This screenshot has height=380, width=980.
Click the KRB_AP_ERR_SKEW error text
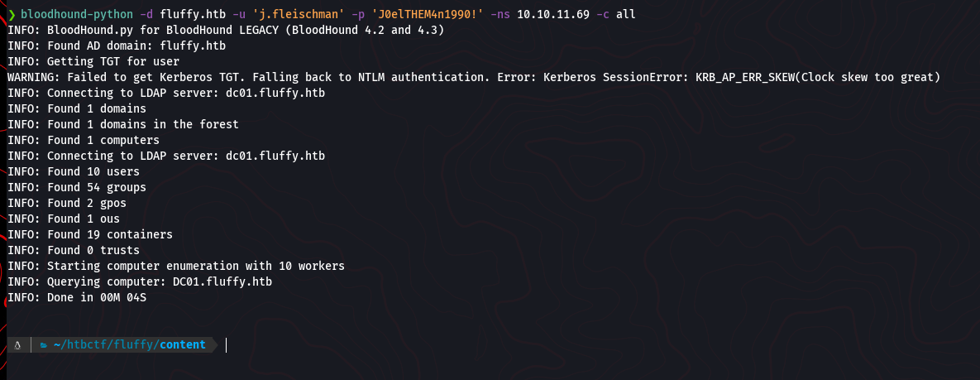click(758, 77)
